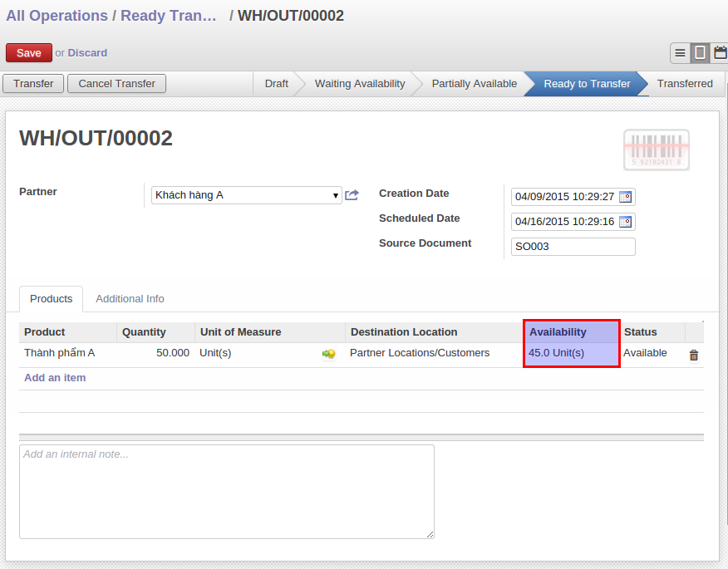Click the 50.000 quantity cell
This screenshot has width=728, height=569.
pyautogui.click(x=155, y=353)
